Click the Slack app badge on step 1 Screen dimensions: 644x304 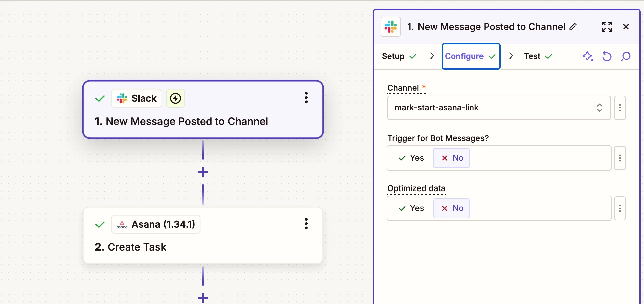[137, 98]
